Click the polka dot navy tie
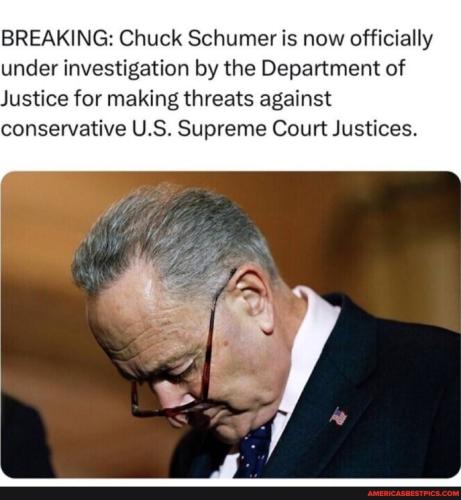The width and height of the screenshot is (461, 500). point(255,448)
